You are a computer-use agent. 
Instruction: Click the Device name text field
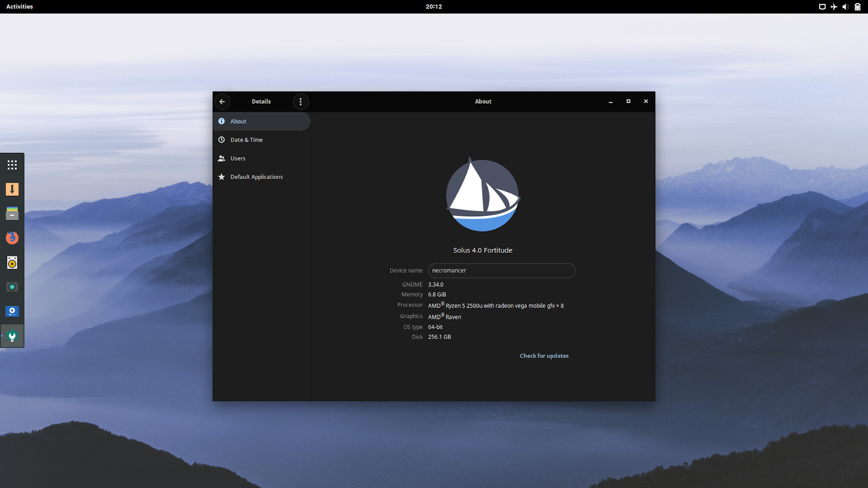501,271
